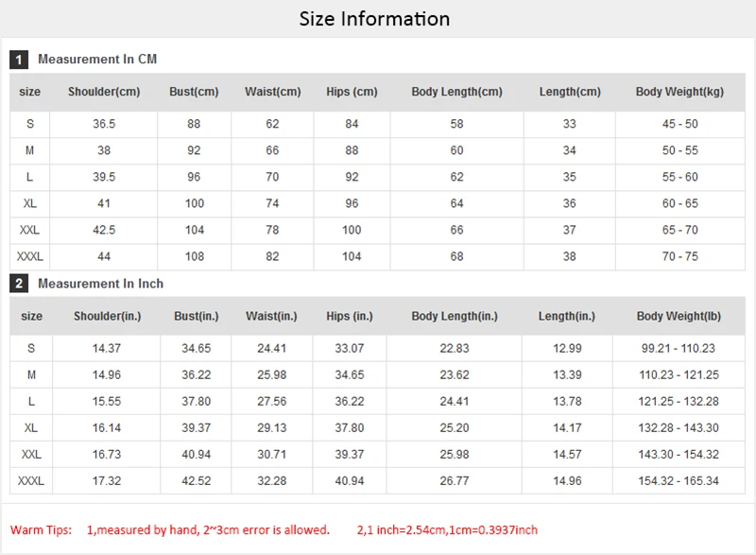This screenshot has height=555, width=756.
Task: Click shoulder value 36.5 for size S
Action: [x=104, y=124]
